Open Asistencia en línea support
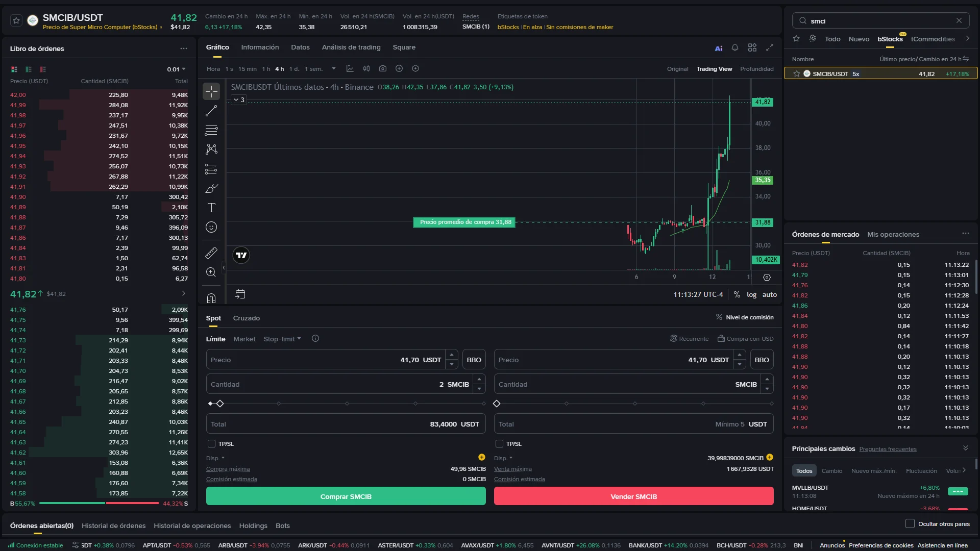The width and height of the screenshot is (980, 551). click(x=943, y=545)
